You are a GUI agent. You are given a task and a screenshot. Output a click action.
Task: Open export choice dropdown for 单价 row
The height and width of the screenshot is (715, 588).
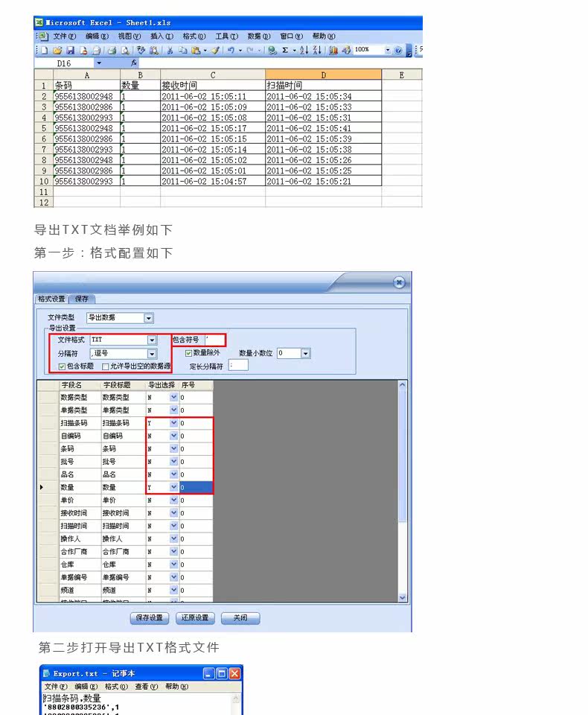173,500
